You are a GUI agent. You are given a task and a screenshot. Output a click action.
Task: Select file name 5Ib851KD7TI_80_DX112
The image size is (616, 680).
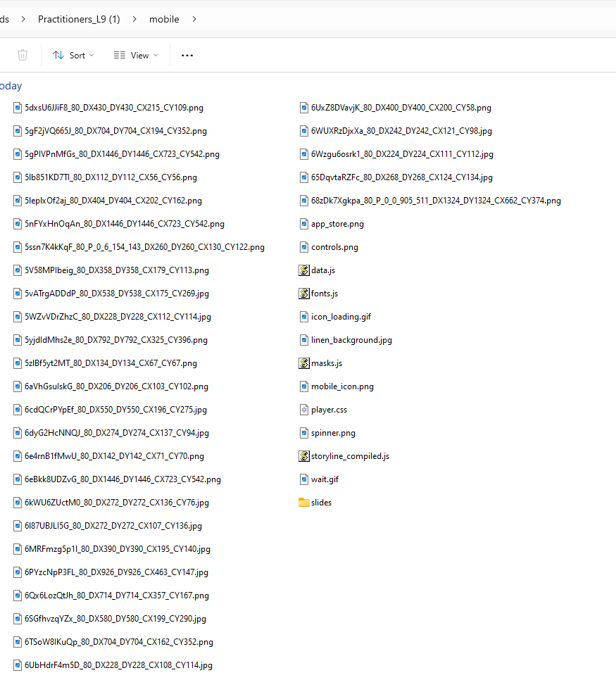111,177
